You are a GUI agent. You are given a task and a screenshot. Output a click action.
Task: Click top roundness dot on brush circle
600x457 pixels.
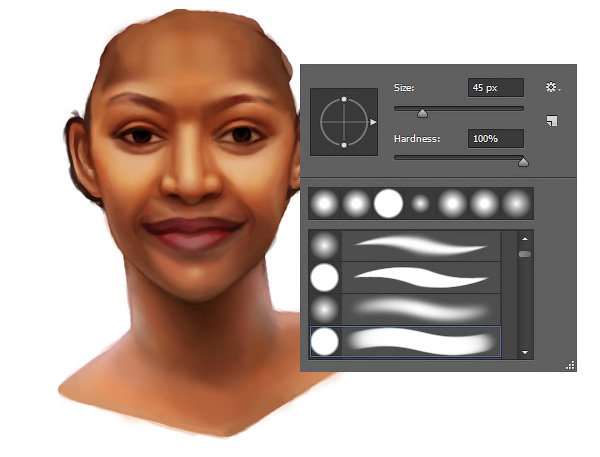[x=344, y=99]
